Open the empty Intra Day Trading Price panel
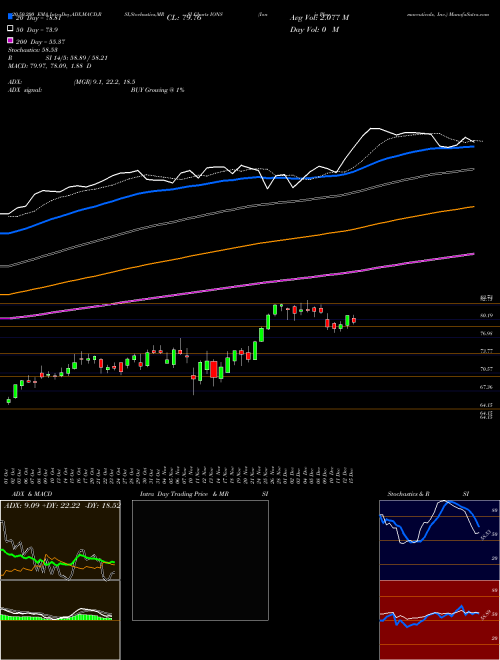This screenshot has height=660, width=500. [200, 560]
